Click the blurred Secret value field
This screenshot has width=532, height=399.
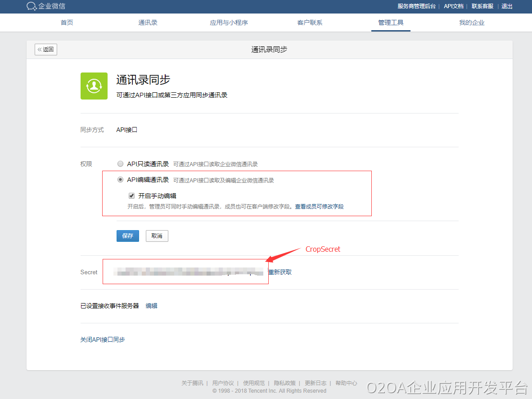click(188, 272)
